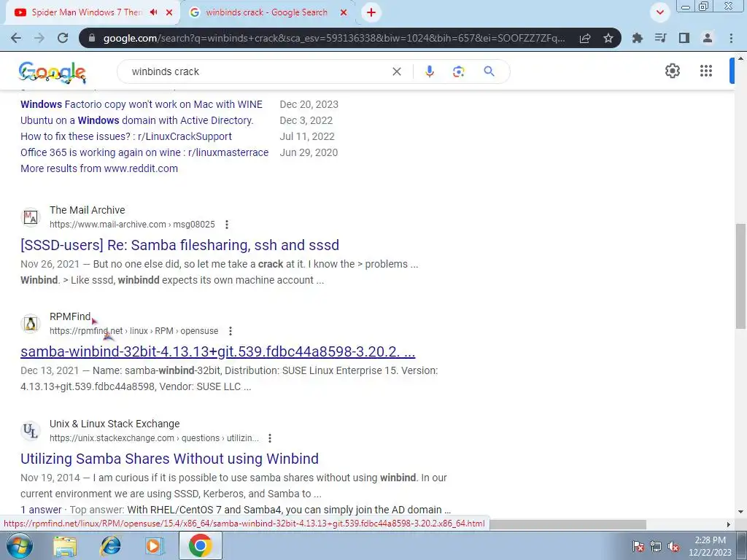Go back with the browser back arrow
This screenshot has width=747, height=560.
tap(16, 38)
